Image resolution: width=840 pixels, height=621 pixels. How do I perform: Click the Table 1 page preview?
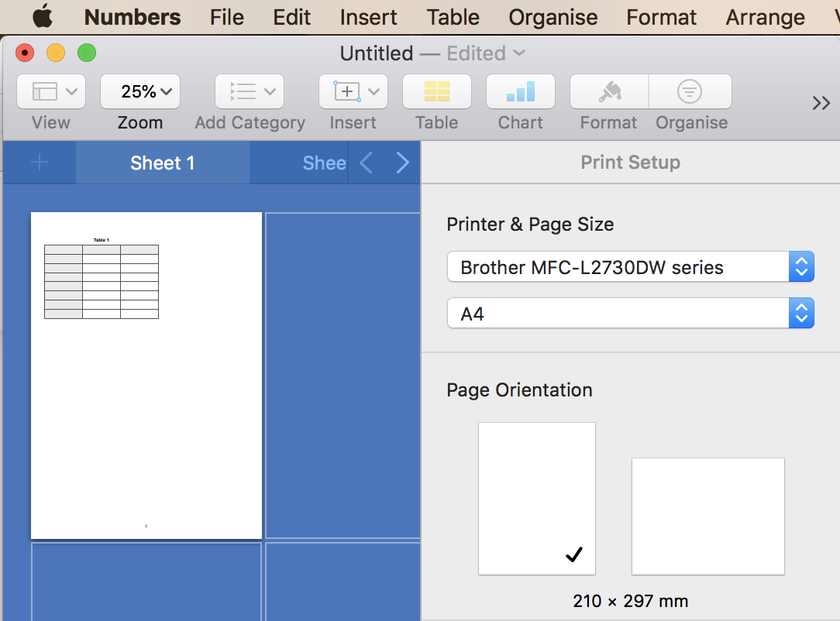pos(146,375)
